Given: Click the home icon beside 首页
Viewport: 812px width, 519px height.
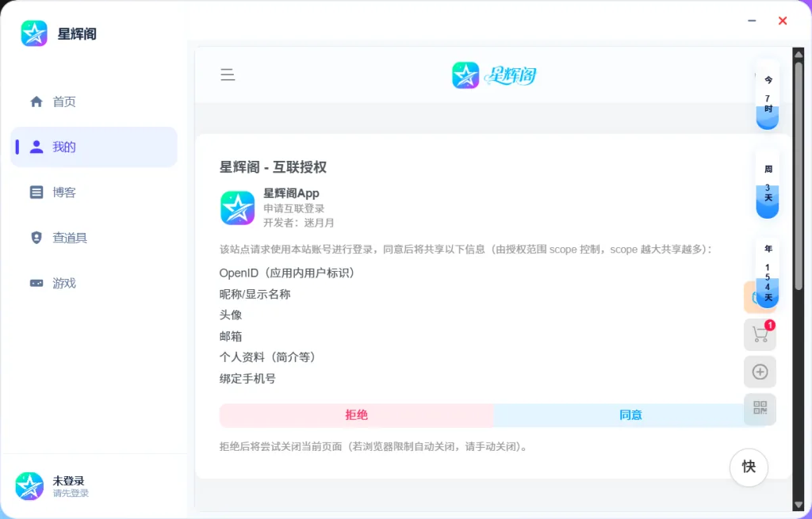Looking at the screenshot, I should (x=36, y=101).
